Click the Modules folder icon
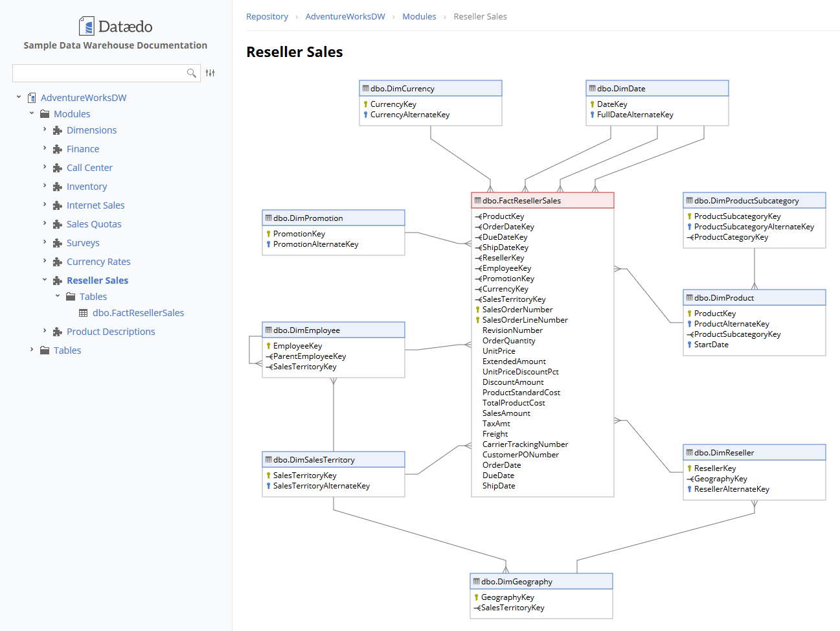Viewport: 840px width, 631px height. point(45,114)
